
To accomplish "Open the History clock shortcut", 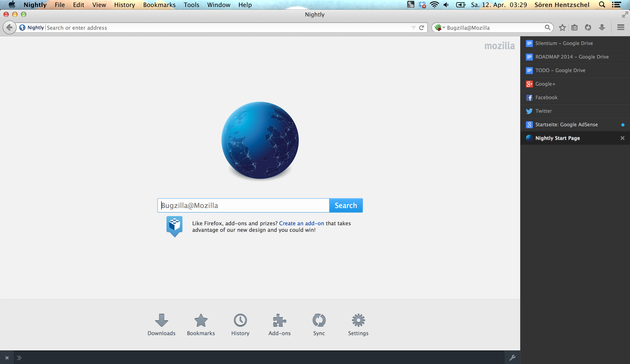I will tap(240, 321).
